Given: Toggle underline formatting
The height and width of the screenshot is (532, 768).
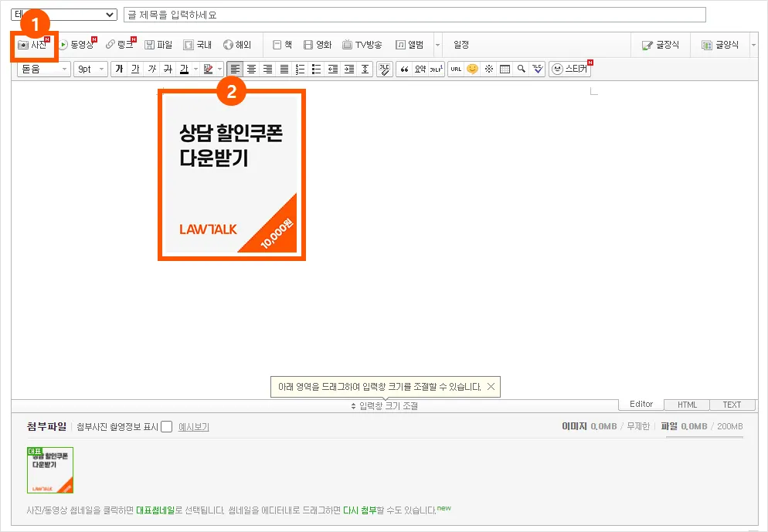Looking at the screenshot, I should (135, 69).
